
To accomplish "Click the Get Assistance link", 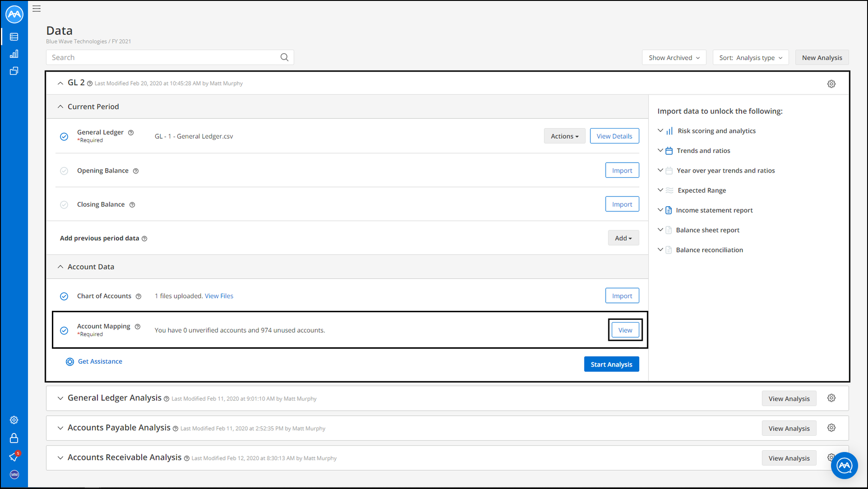I will click(x=100, y=361).
